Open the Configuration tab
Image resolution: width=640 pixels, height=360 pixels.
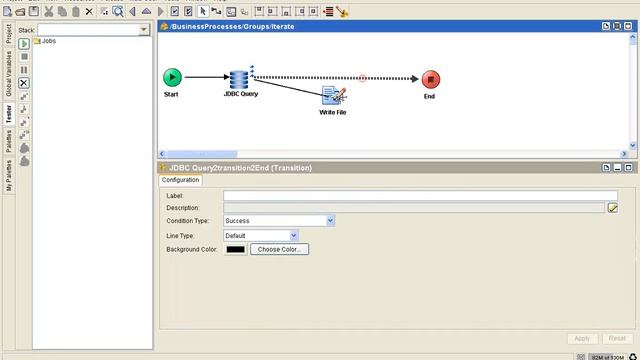point(180,180)
